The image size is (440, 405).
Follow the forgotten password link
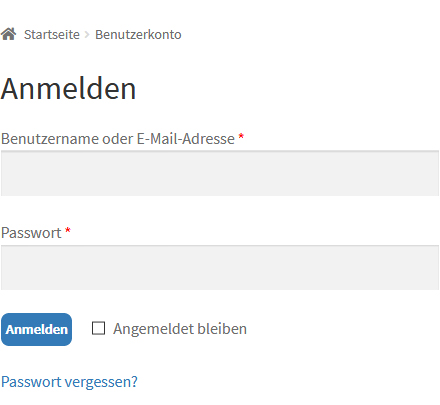tap(69, 382)
